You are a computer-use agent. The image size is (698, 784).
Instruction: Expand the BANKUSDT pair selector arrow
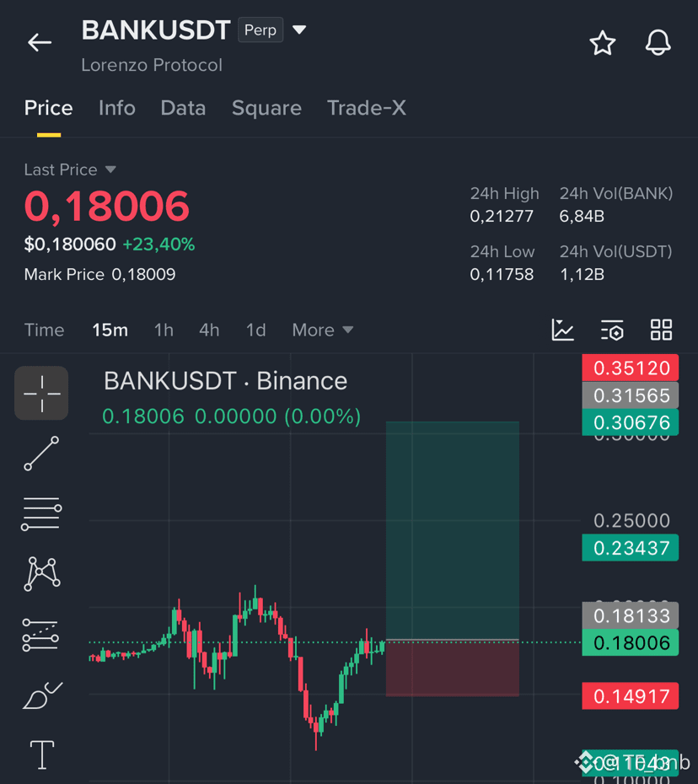pyautogui.click(x=299, y=30)
